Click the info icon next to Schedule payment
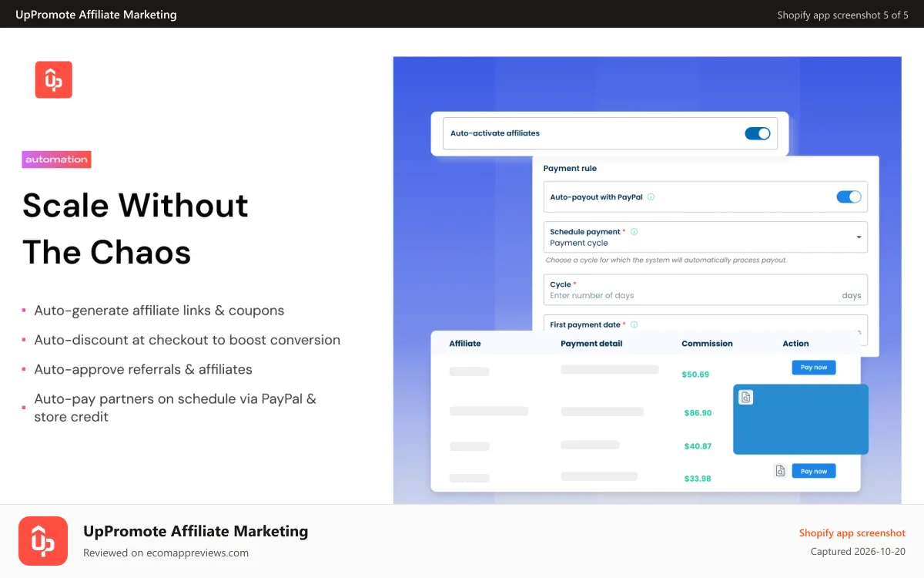The width and height of the screenshot is (924, 578). click(x=634, y=231)
